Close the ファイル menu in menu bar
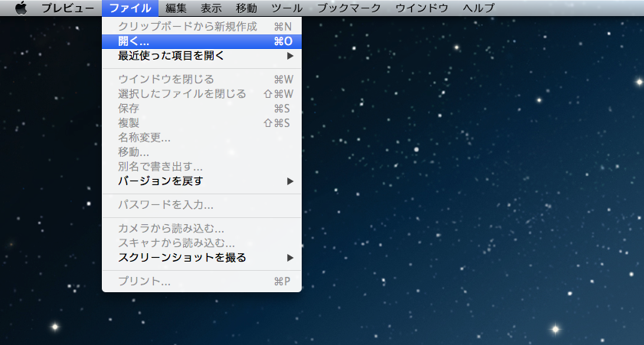 pos(130,8)
